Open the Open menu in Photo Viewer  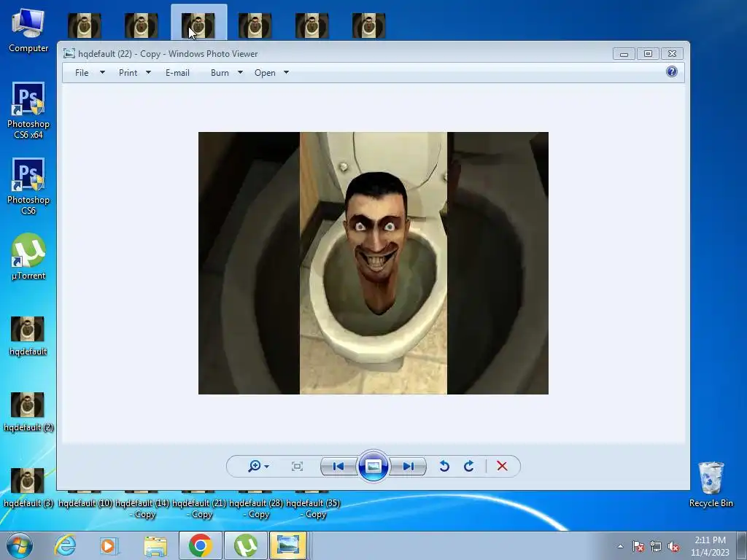click(x=265, y=73)
